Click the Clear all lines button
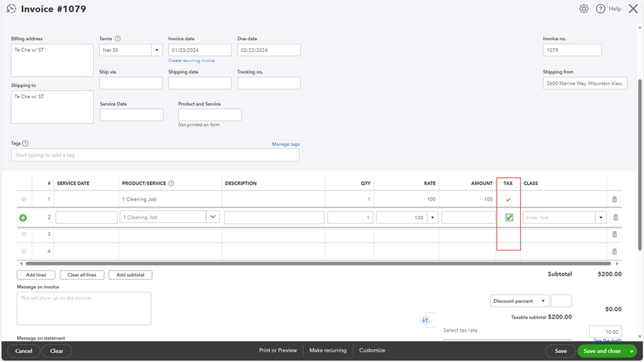The image size is (644, 362). [x=82, y=275]
